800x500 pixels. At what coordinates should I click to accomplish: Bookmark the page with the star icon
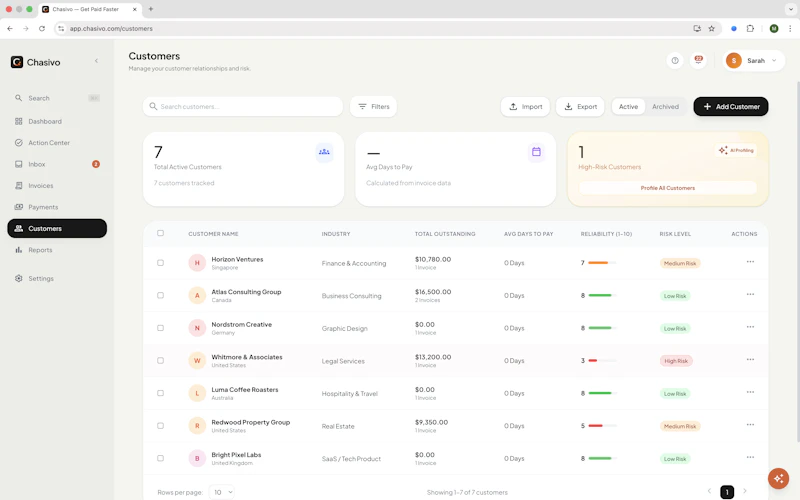coord(711,29)
